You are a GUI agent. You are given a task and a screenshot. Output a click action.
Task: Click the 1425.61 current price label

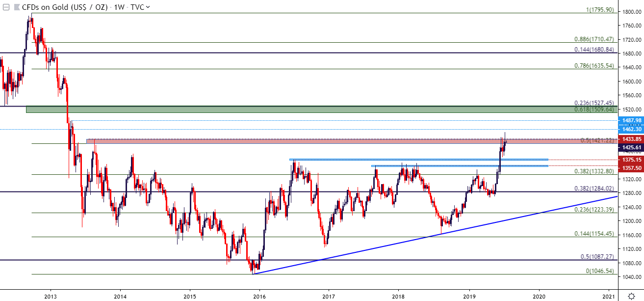point(631,147)
